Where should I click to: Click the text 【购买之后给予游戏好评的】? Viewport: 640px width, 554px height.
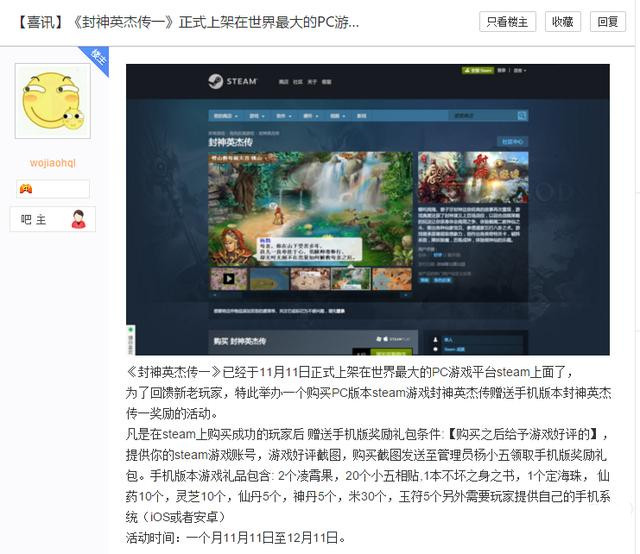coord(524,434)
